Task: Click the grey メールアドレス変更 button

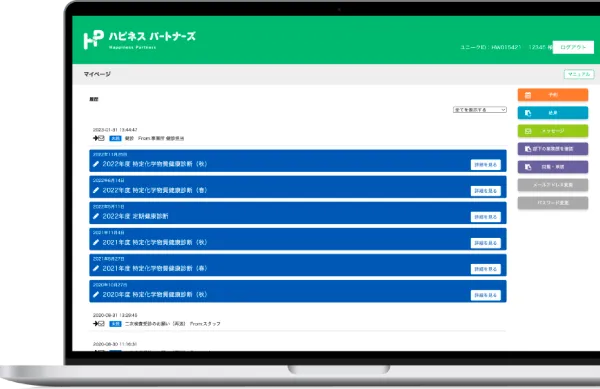Action: pos(553,185)
